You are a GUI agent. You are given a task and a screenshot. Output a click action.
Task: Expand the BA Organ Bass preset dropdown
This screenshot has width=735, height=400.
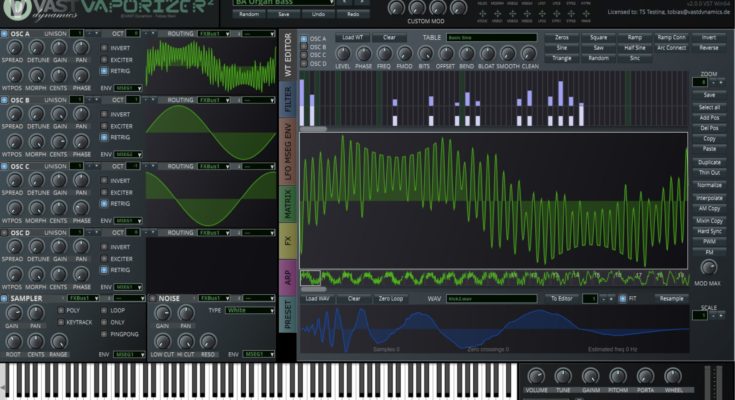290,3
